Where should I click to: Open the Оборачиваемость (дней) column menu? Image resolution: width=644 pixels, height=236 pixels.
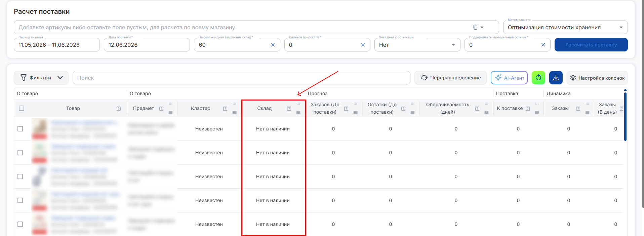tap(486, 112)
